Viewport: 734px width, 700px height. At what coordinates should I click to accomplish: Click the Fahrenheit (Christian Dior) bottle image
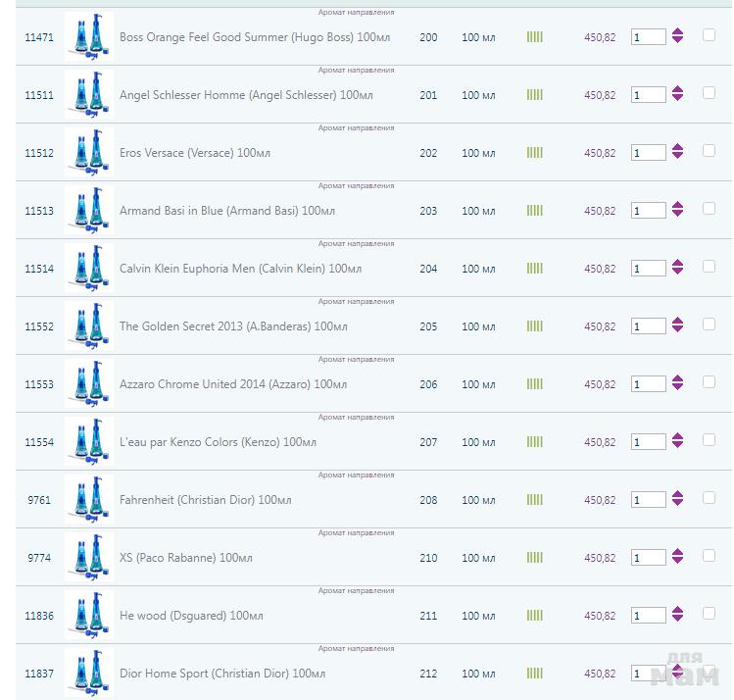(x=89, y=500)
